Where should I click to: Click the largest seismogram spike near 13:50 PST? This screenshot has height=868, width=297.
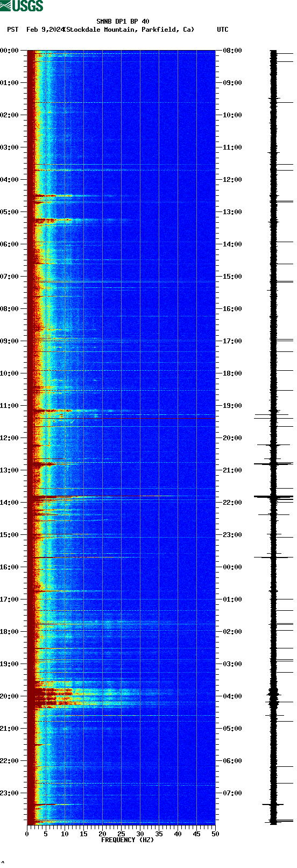click(x=274, y=496)
